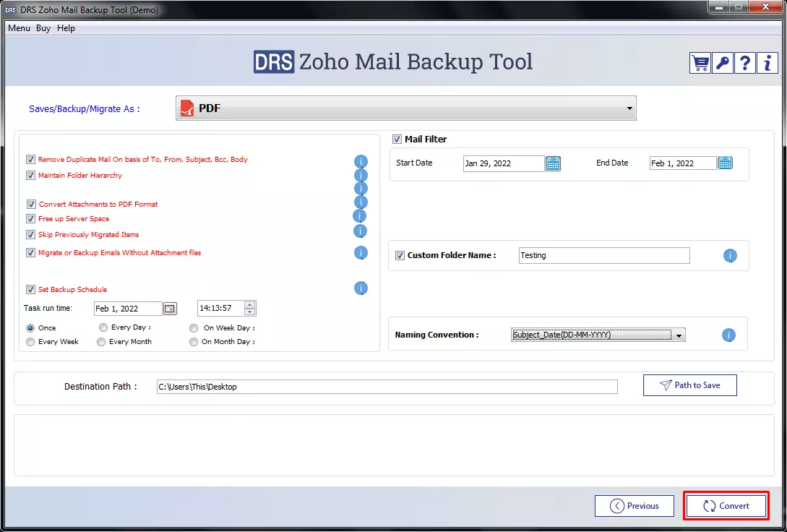
Task: Decrease the task run time value
Action: [250, 312]
